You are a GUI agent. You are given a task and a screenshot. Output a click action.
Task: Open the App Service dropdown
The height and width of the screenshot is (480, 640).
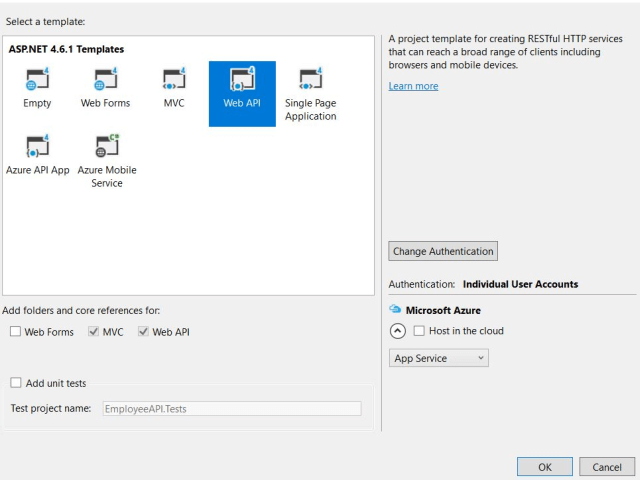[x=438, y=358]
